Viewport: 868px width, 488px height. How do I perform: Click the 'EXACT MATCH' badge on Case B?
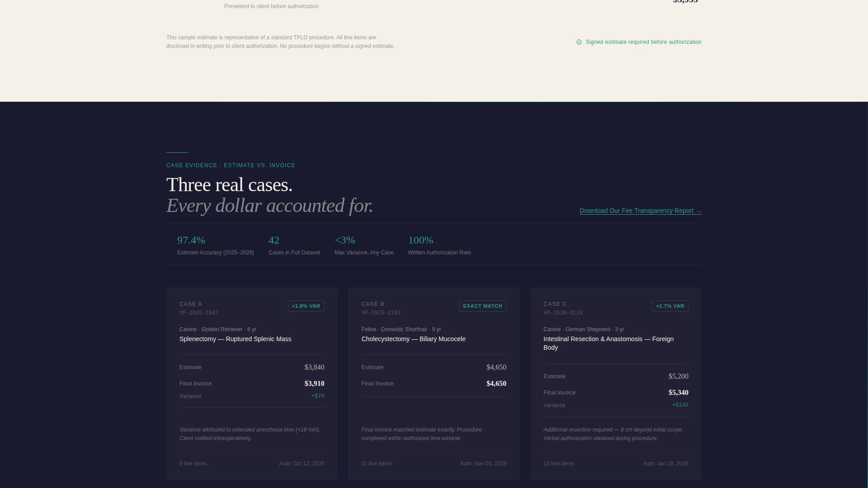482,305
